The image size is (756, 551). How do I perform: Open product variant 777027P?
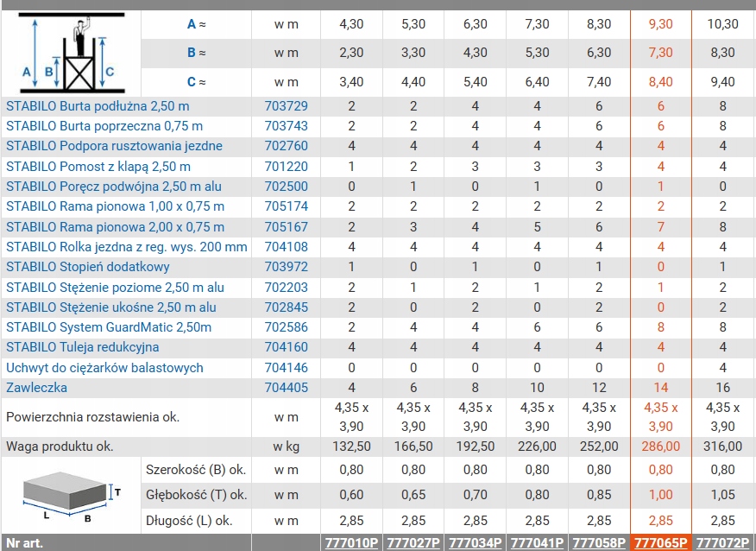click(x=413, y=543)
